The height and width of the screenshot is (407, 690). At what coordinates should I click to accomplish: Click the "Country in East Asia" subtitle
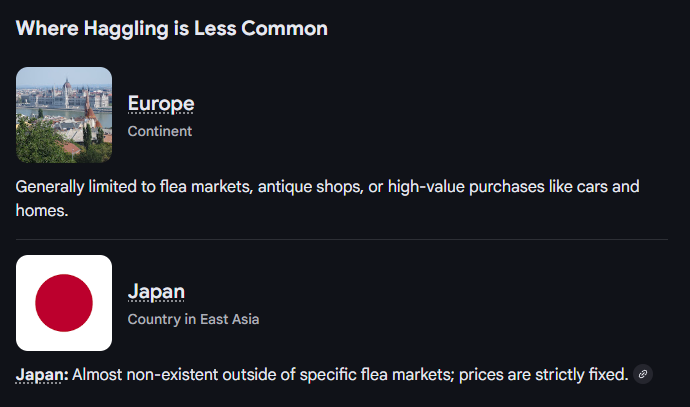click(x=193, y=319)
